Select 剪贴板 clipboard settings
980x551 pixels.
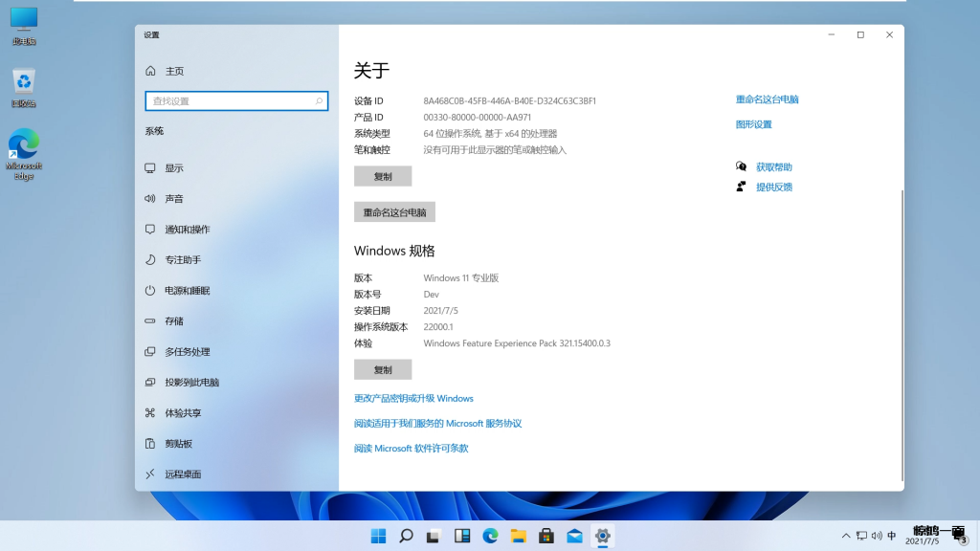click(178, 444)
